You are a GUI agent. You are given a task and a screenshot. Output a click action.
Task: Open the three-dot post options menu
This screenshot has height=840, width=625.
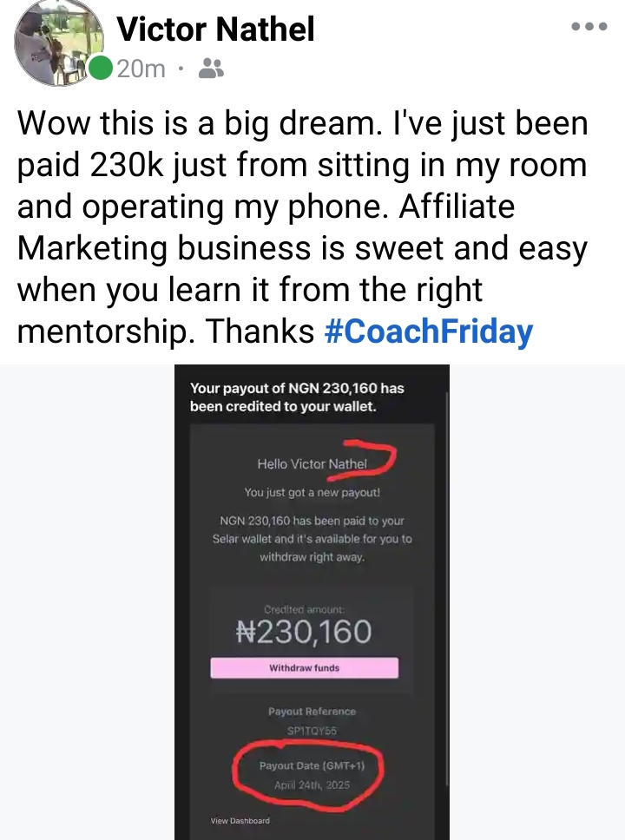589,27
